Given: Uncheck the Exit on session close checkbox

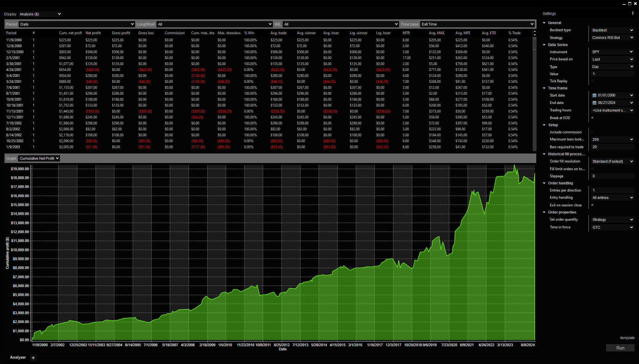Looking at the screenshot, I should 592,205.
